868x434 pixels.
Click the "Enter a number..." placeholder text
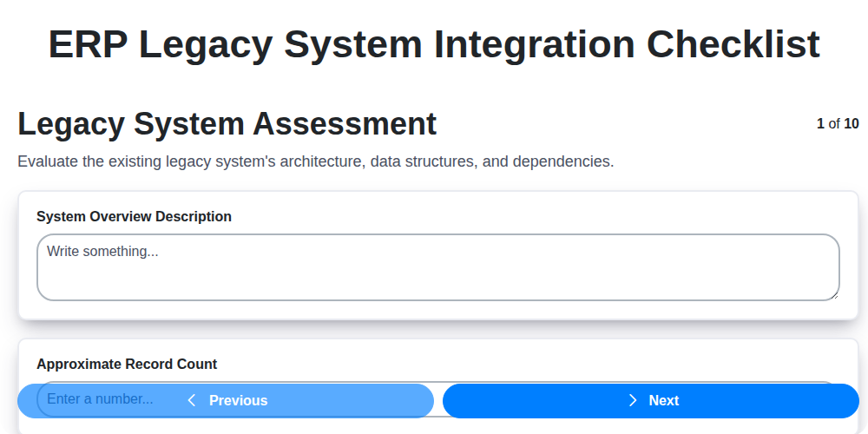pyautogui.click(x=100, y=399)
